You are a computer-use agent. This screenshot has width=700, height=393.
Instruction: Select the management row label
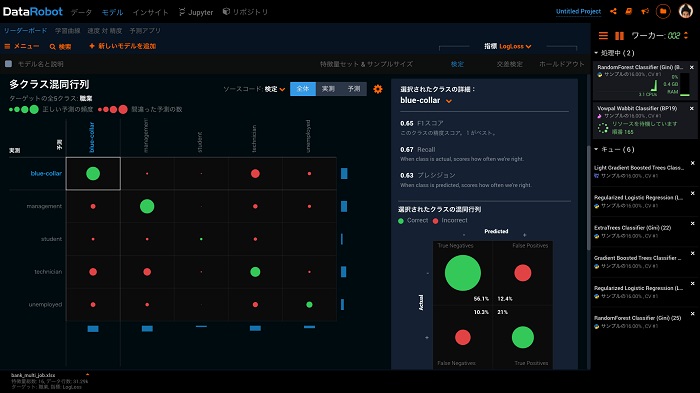click(x=44, y=206)
